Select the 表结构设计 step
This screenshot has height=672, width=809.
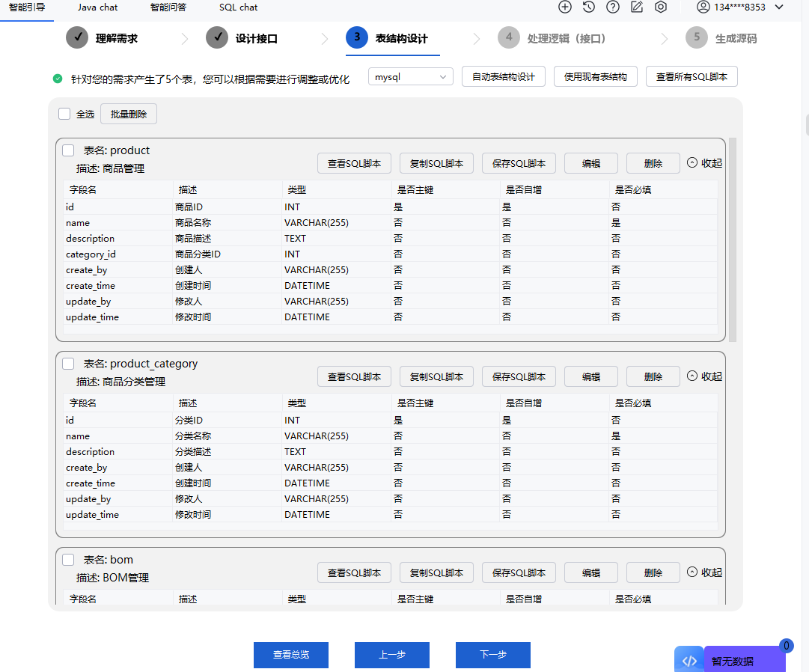point(401,39)
